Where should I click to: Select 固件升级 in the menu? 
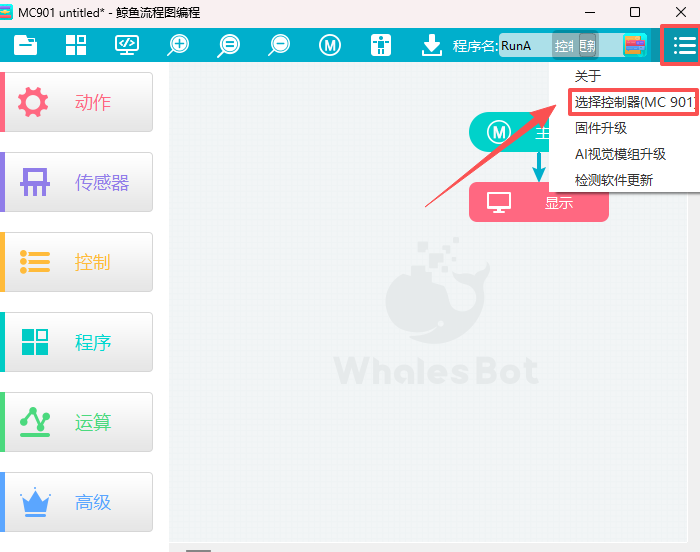601,128
